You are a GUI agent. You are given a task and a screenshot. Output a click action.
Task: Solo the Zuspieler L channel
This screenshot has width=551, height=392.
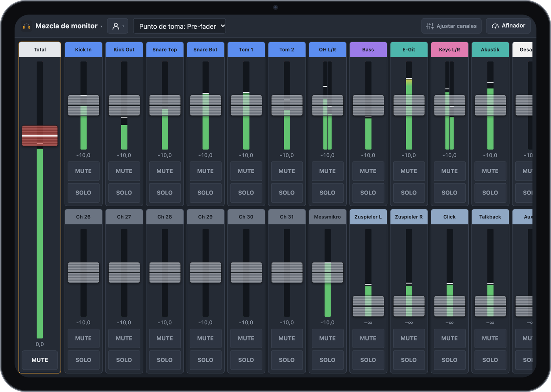click(x=368, y=360)
